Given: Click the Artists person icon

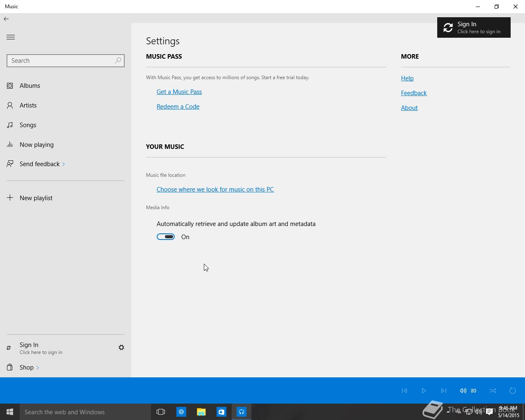Looking at the screenshot, I should click(10, 105).
